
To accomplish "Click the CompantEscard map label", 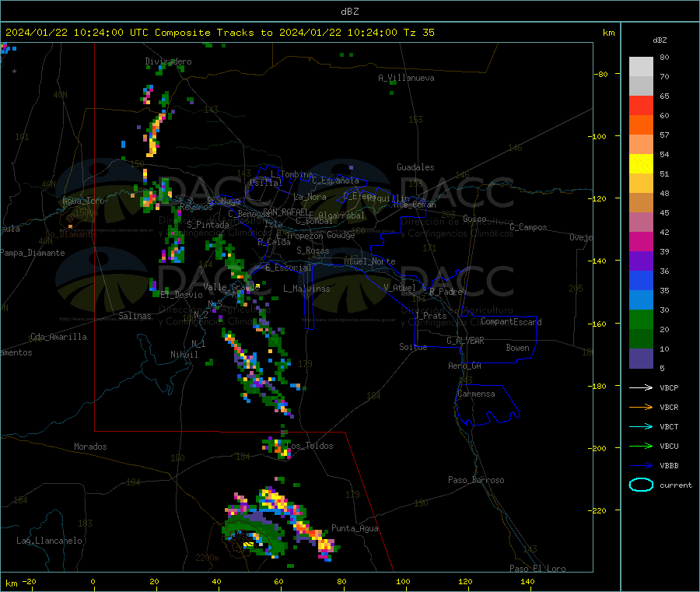I will (x=511, y=321).
